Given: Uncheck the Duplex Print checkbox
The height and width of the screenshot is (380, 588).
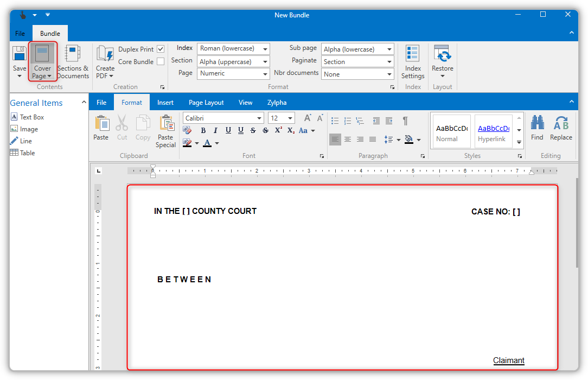Looking at the screenshot, I should click(x=161, y=49).
